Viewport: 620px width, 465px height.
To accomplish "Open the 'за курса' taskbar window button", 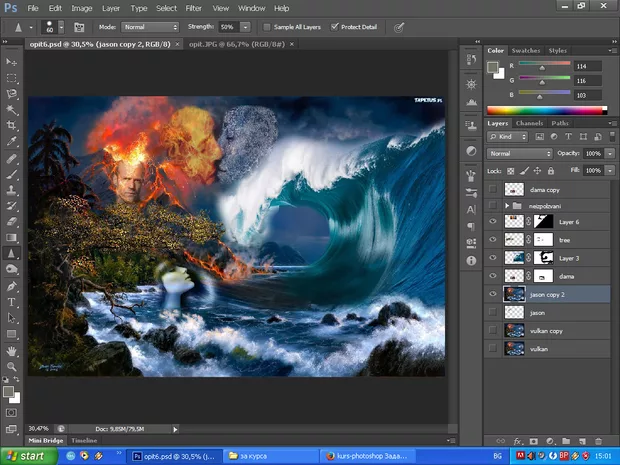I will pyautogui.click(x=266, y=455).
